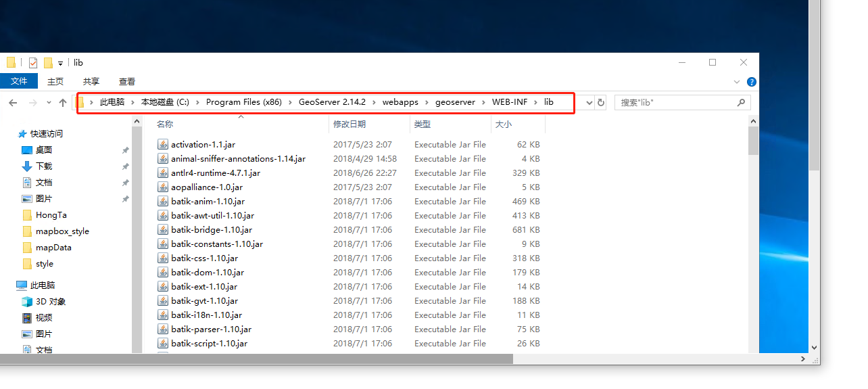Click jar icon of batik-constants-1.10.jar
The height and width of the screenshot is (389, 868).
[162, 244]
